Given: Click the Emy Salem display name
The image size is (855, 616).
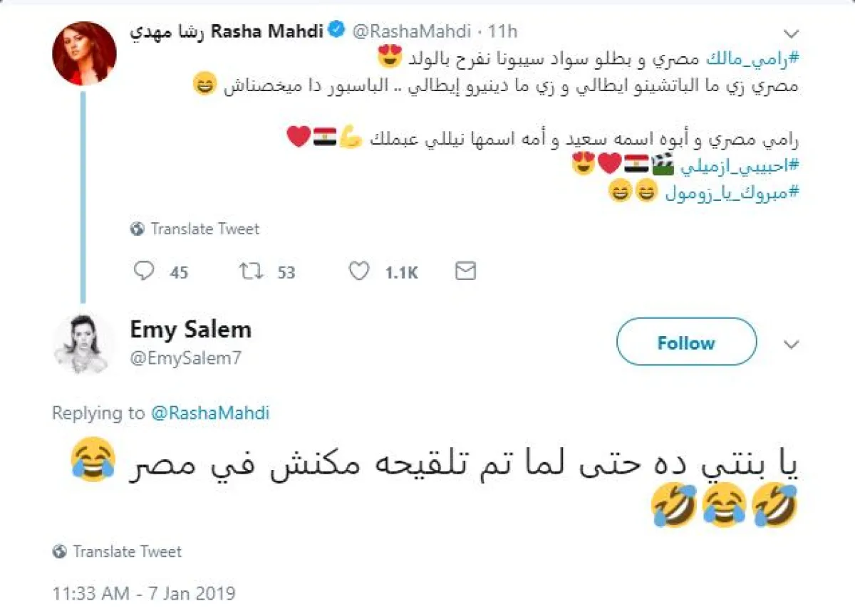Looking at the screenshot, I should pos(190,330).
